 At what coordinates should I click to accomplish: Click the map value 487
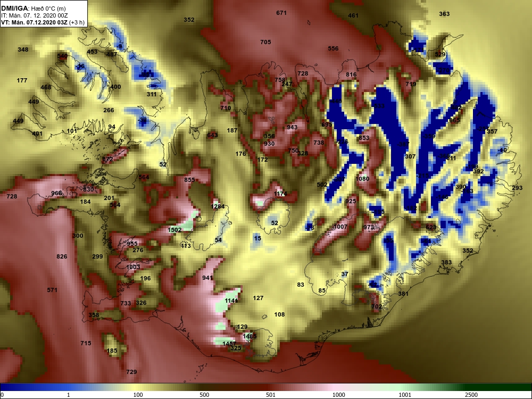112,54
